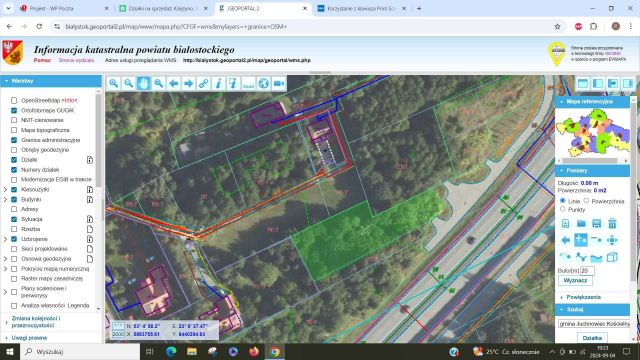Click the 3D cube icon in Pomiary
This screenshot has height=360, width=640.
click(612, 257)
